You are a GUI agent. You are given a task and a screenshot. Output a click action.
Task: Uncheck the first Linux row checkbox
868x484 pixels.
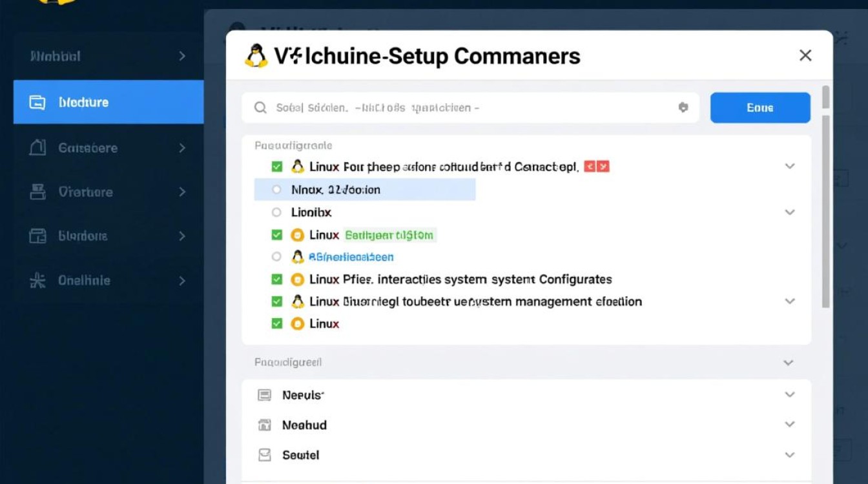[x=277, y=166]
